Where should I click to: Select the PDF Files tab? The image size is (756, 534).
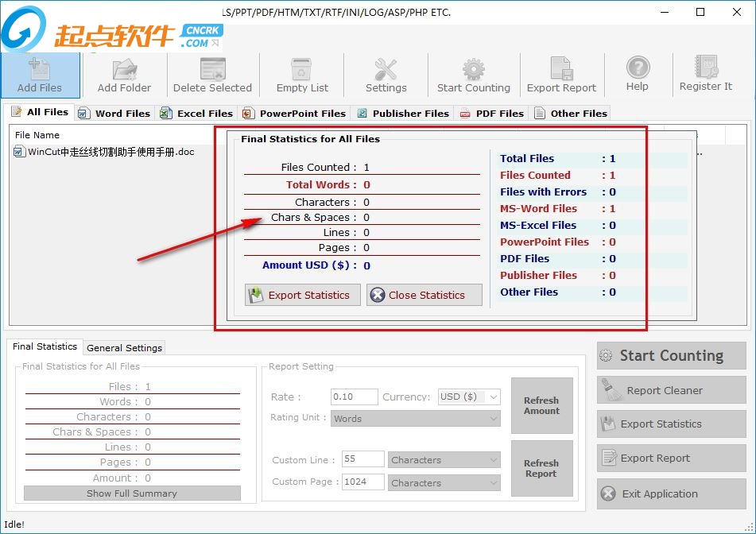coord(491,114)
